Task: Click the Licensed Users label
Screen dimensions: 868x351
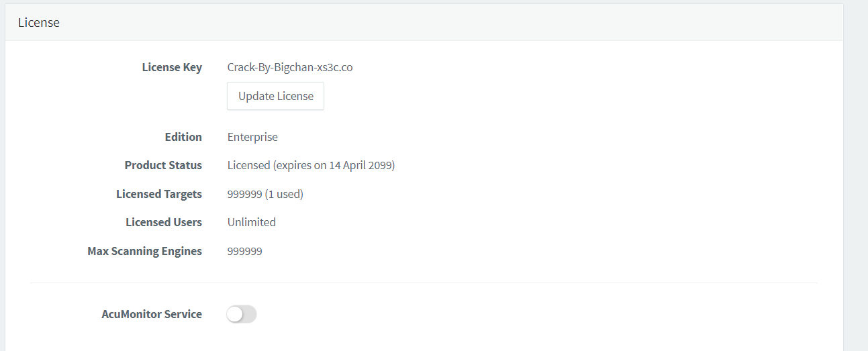Action: click(164, 222)
